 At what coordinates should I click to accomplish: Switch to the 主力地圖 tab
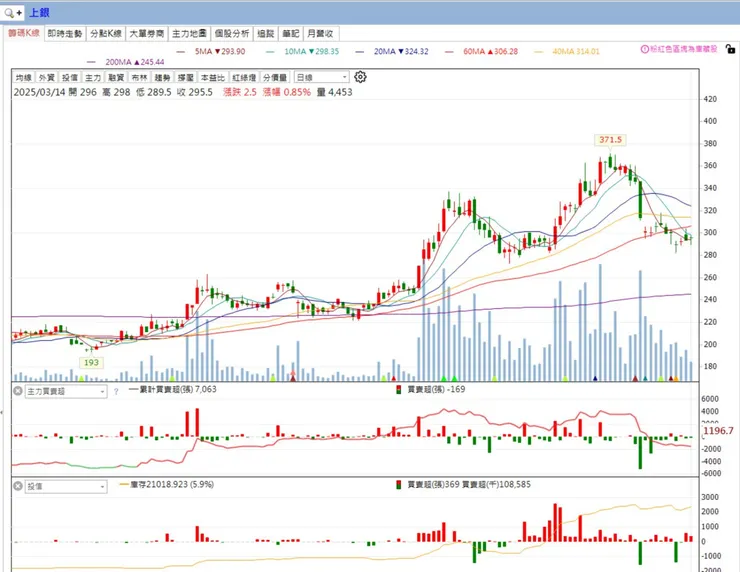[x=189, y=34]
